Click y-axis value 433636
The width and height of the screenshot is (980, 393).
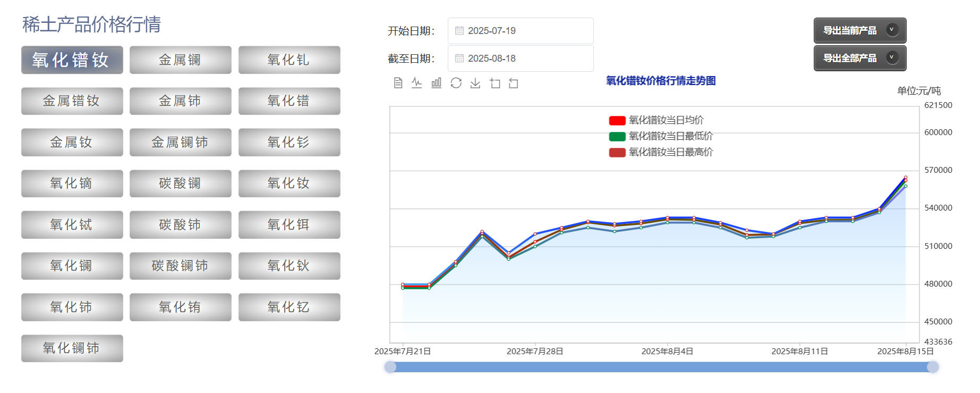click(x=938, y=342)
